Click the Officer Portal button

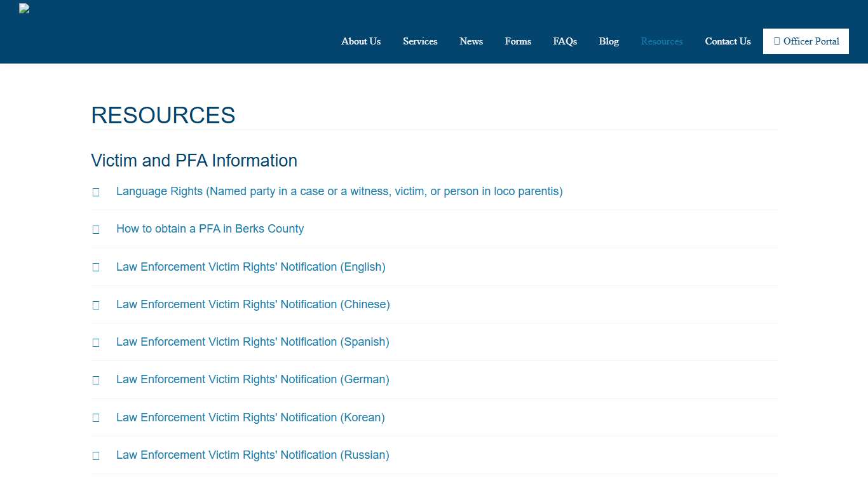coord(806,41)
